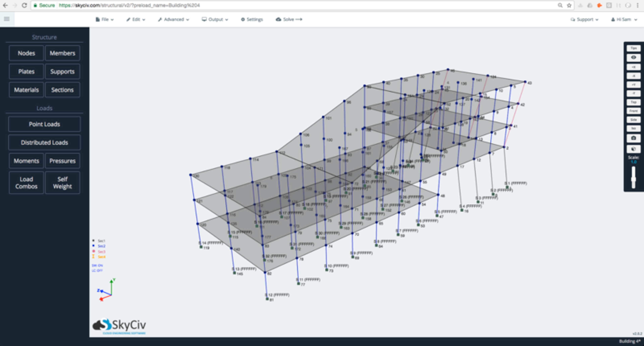Select the camera screenshot icon in right toolbar
This screenshot has width=644, height=346.
click(633, 138)
